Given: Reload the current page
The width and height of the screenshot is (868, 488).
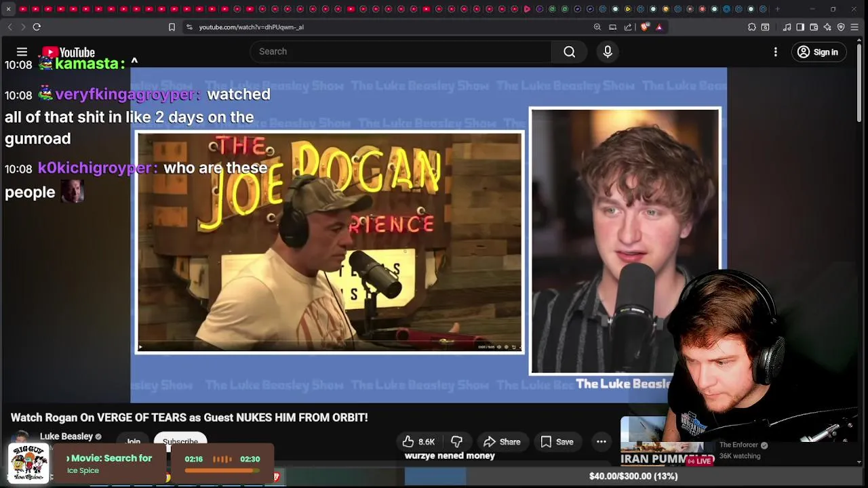Looking at the screenshot, I should coord(37,27).
